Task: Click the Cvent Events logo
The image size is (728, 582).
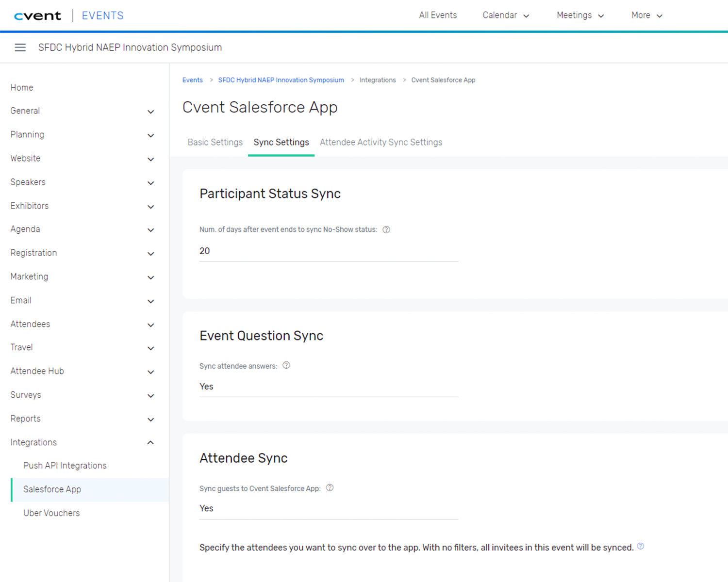Action: pyautogui.click(x=38, y=15)
